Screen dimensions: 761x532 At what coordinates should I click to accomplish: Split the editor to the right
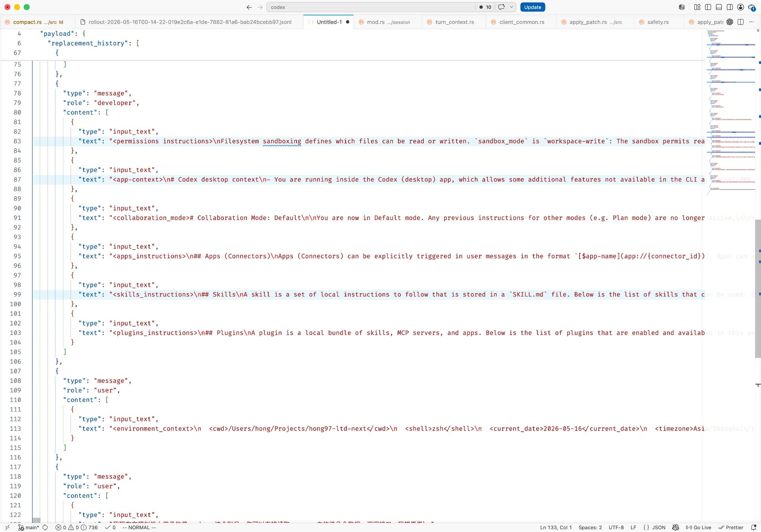(x=740, y=22)
